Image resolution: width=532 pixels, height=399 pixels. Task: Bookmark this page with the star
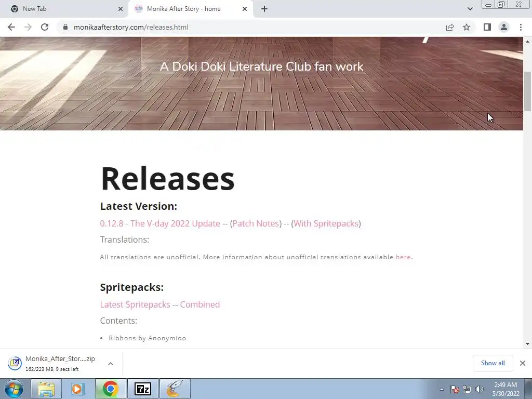(467, 27)
